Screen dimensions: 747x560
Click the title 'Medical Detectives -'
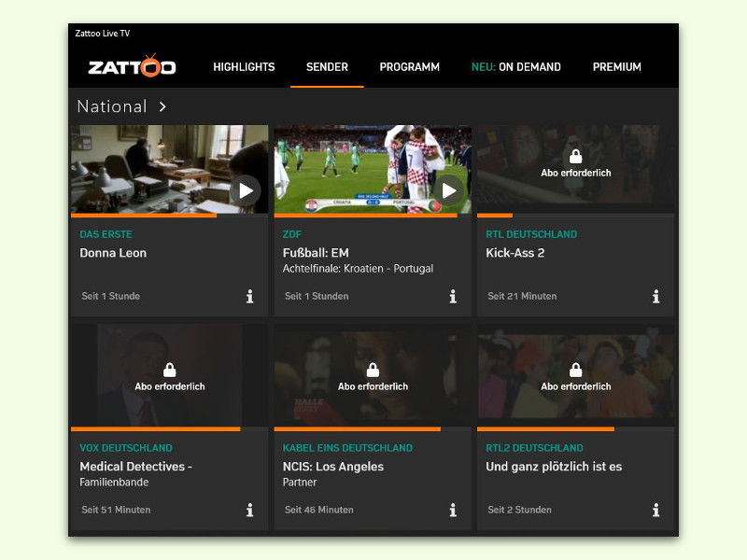135,467
